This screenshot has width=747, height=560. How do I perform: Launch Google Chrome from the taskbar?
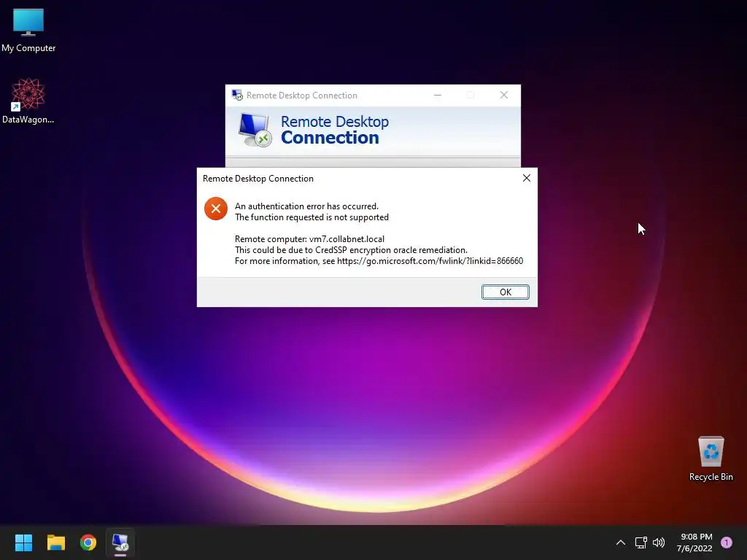tap(88, 542)
